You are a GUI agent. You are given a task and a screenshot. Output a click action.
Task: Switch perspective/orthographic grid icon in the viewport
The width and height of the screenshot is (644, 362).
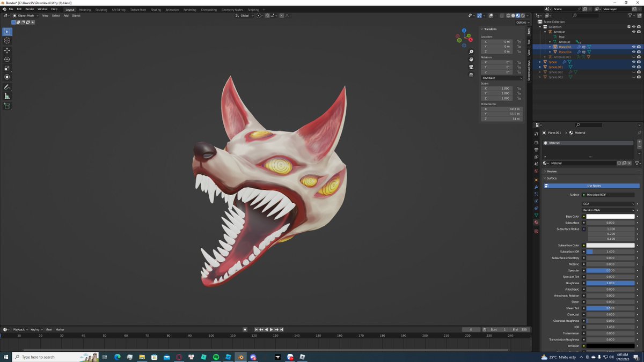(471, 74)
